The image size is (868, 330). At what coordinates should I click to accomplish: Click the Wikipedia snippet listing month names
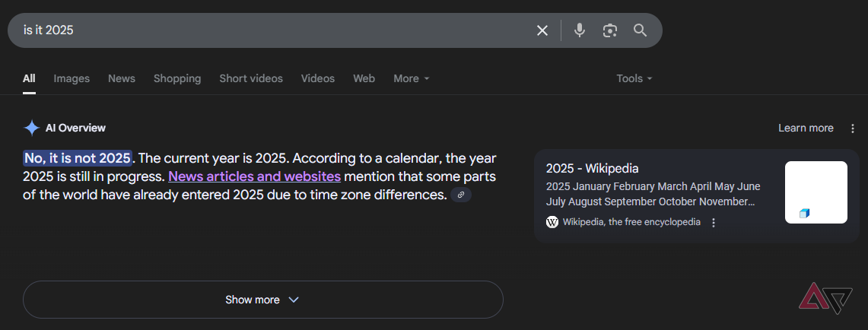coord(653,194)
